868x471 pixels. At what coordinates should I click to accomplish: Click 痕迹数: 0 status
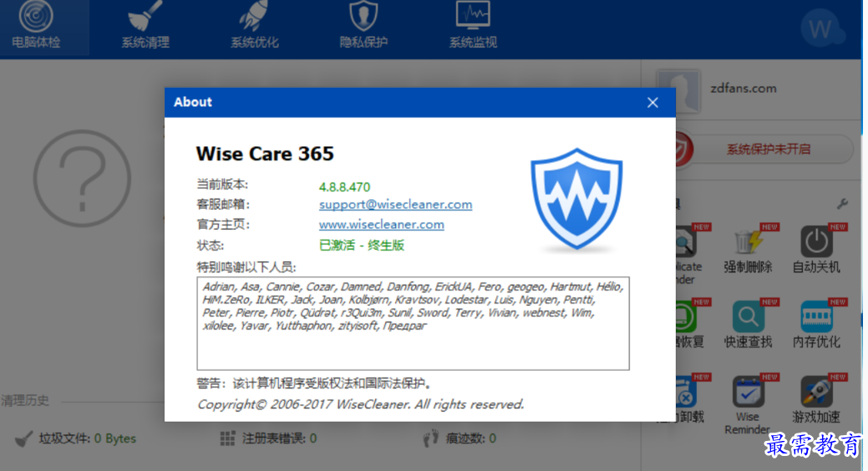pyautogui.click(x=460, y=439)
